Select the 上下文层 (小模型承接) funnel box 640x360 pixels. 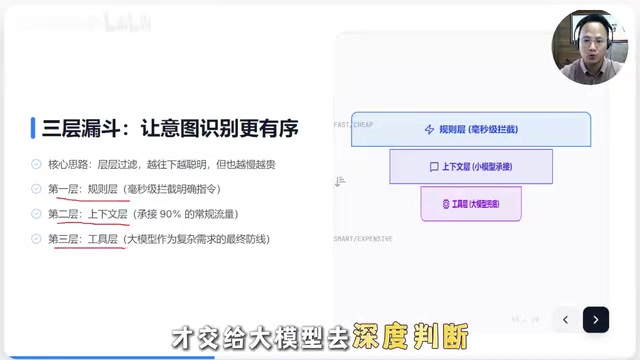tap(471, 167)
